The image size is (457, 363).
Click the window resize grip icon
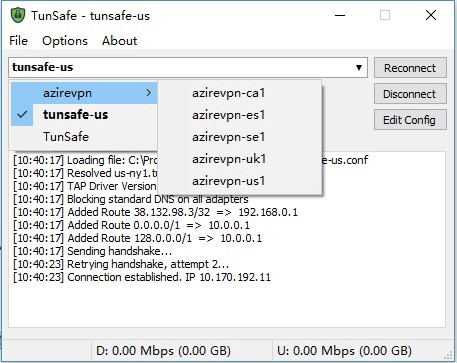pyautogui.click(x=448, y=355)
